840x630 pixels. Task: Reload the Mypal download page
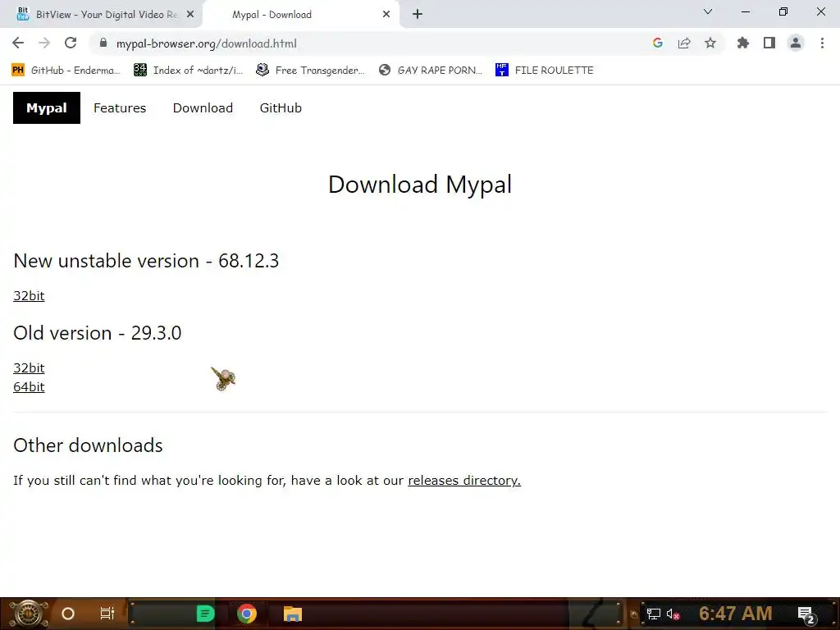[71, 43]
